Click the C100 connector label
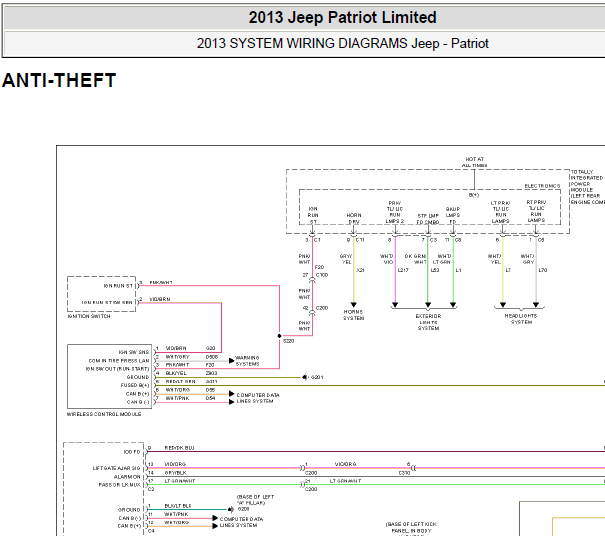This screenshot has width=605, height=536. (322, 275)
